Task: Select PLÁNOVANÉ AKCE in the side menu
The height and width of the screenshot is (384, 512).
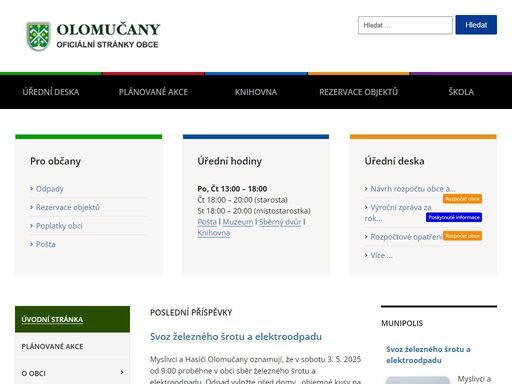Action: point(72,346)
